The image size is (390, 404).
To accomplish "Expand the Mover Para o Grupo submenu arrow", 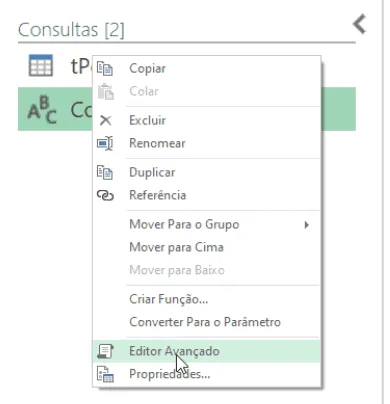I will pyautogui.click(x=306, y=225).
